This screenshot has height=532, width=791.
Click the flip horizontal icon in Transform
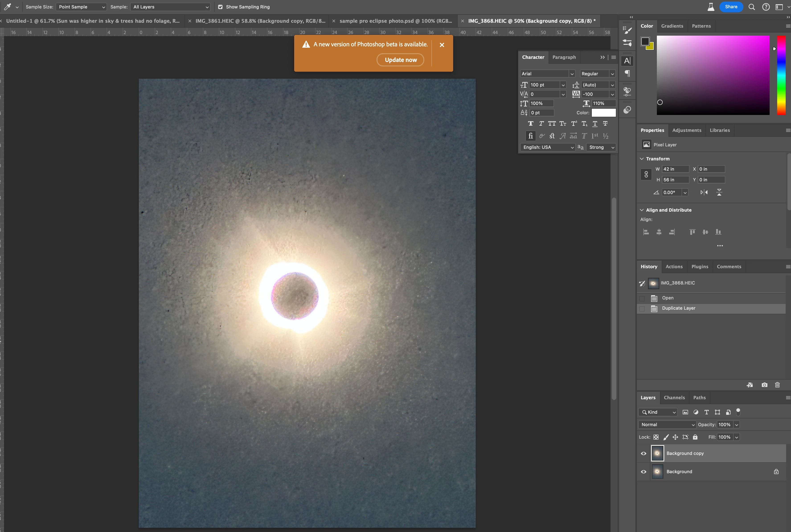[x=704, y=192]
